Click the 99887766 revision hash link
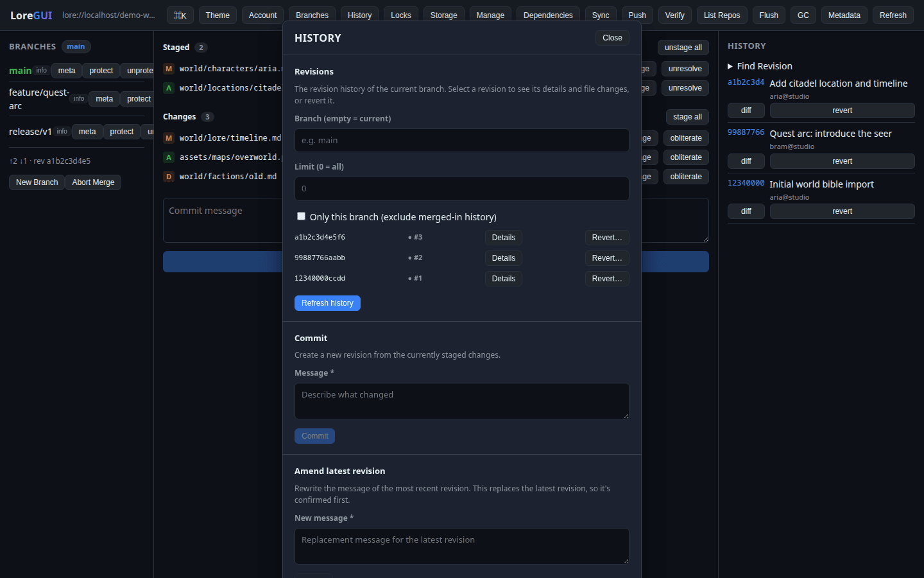 (746, 132)
